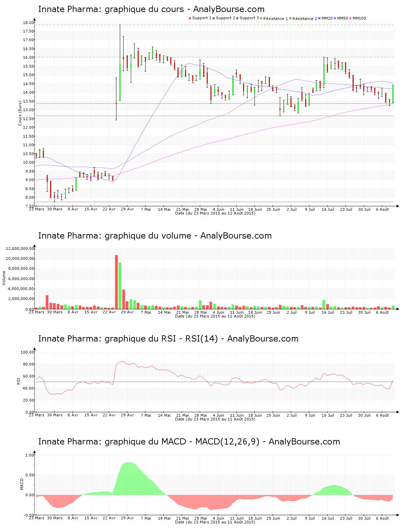This screenshot has height=532, width=412.
Task: Click the 0.50 value on MACD axis
Action: click(30, 475)
